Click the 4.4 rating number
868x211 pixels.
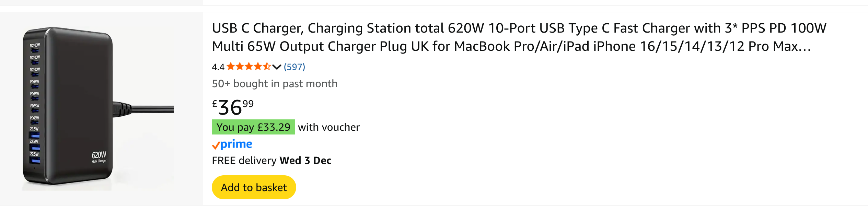point(218,67)
